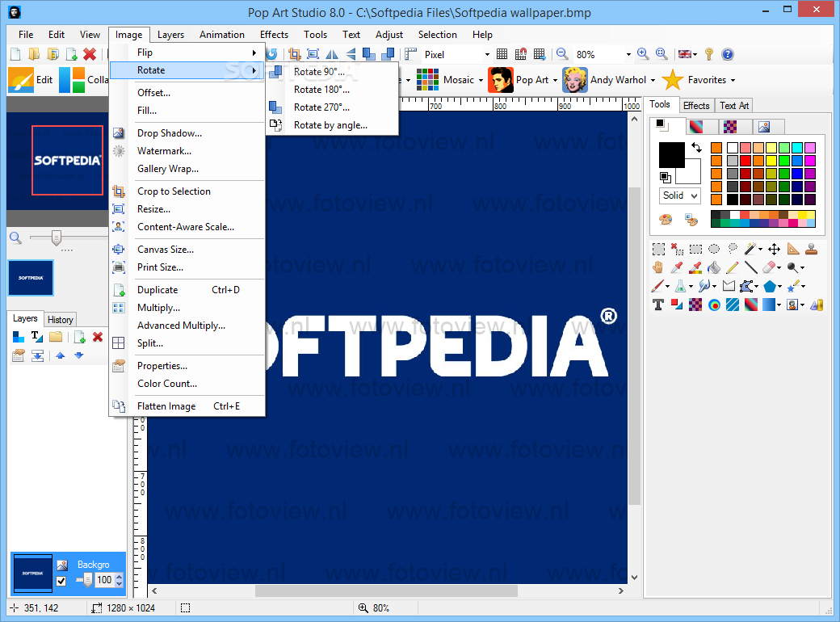Swap foreground and background colors arrow
This screenshot has width=840, height=622.
click(x=696, y=147)
